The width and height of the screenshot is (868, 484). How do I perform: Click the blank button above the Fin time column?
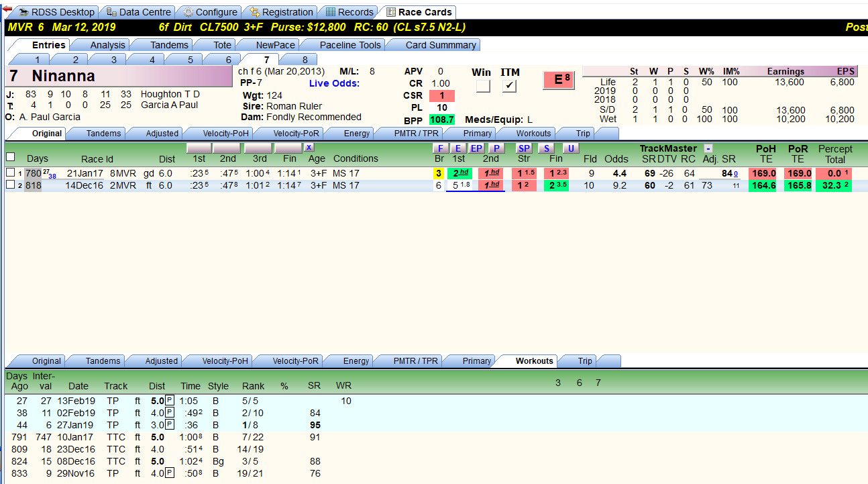[x=288, y=148]
